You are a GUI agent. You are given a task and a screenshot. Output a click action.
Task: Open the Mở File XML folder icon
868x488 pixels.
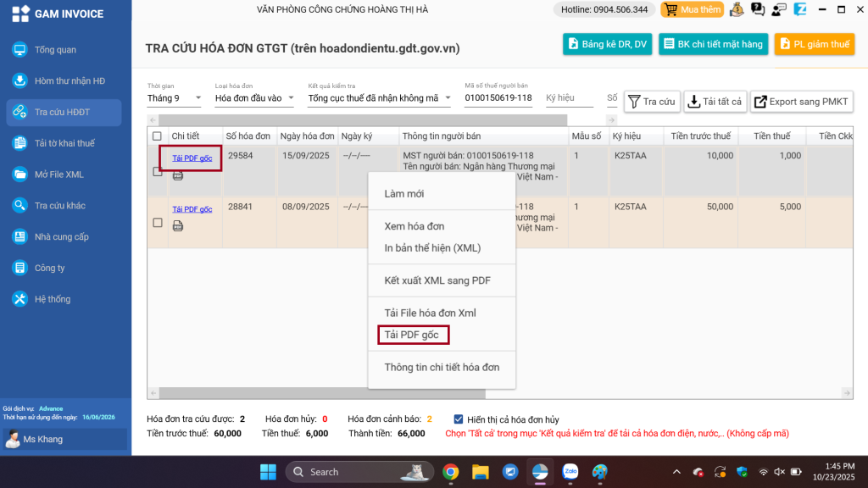pos(19,175)
